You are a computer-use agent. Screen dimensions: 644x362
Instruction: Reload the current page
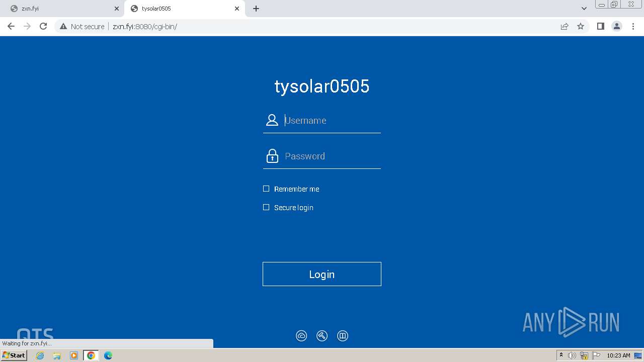43,26
